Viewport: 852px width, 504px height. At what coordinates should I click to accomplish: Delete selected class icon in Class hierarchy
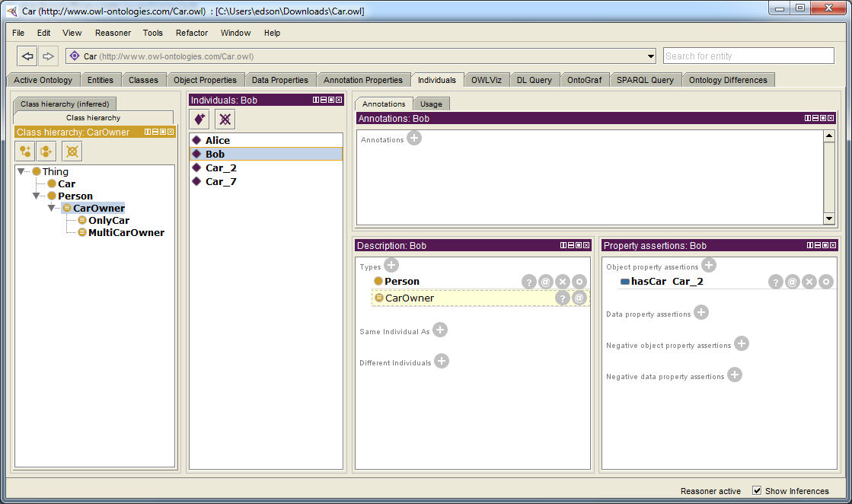coord(72,151)
